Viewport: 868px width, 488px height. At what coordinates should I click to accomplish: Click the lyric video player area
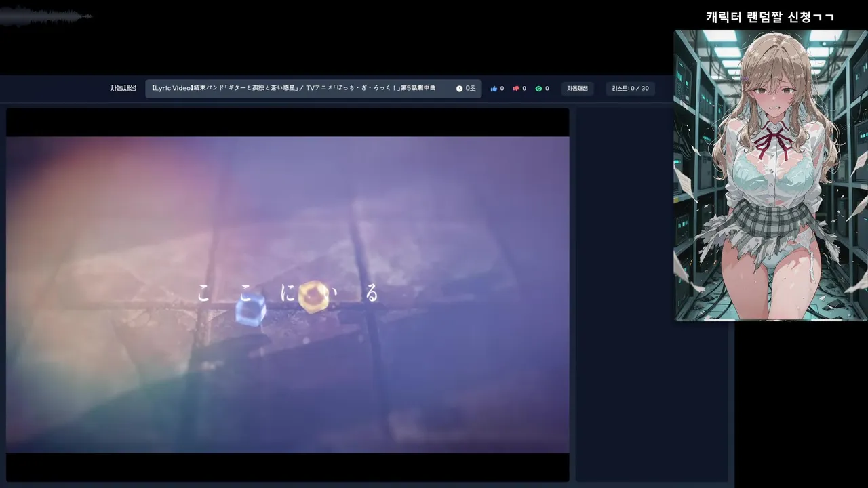288,295
